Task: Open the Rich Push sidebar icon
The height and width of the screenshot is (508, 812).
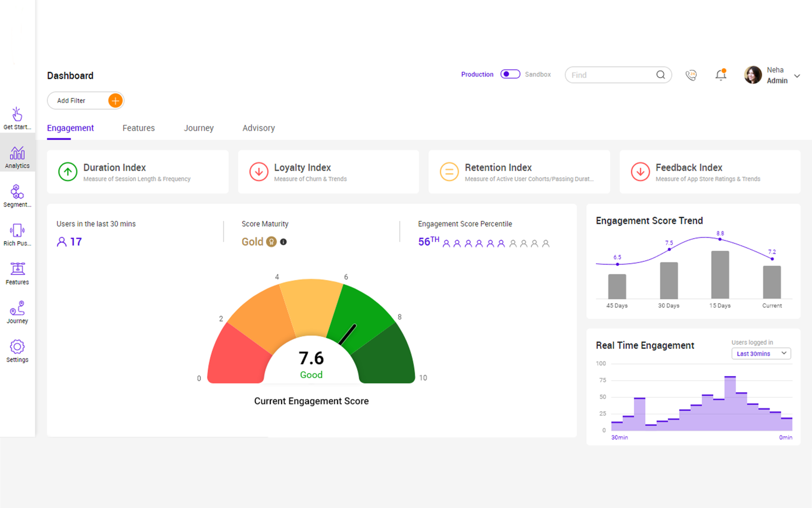Action: tap(17, 235)
